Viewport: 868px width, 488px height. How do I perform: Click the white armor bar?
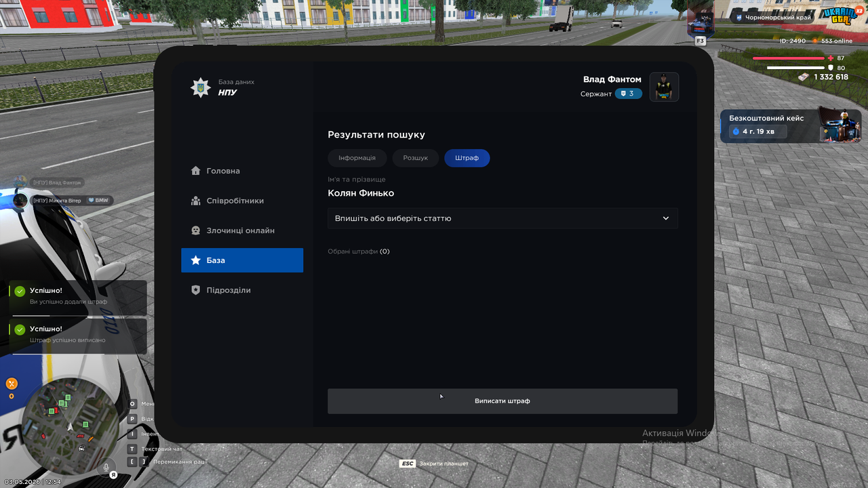click(x=796, y=68)
